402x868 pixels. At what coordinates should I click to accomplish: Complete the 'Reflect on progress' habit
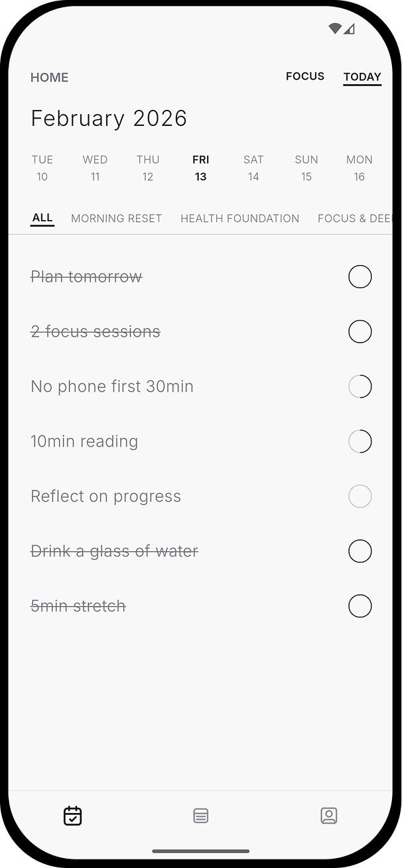click(x=360, y=496)
